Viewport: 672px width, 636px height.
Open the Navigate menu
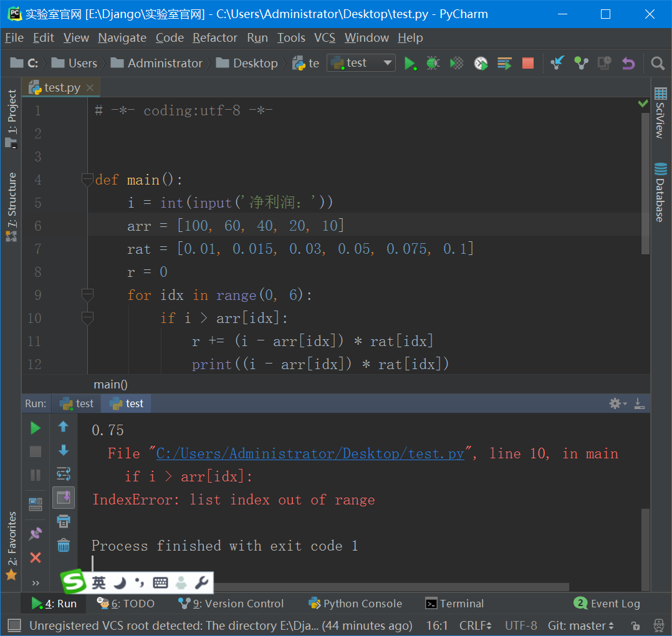(122, 37)
